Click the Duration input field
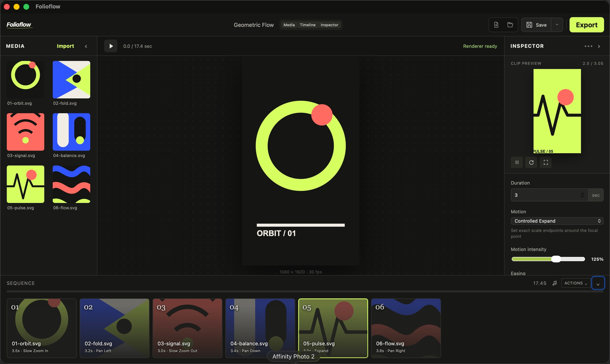610x364 pixels. click(549, 195)
